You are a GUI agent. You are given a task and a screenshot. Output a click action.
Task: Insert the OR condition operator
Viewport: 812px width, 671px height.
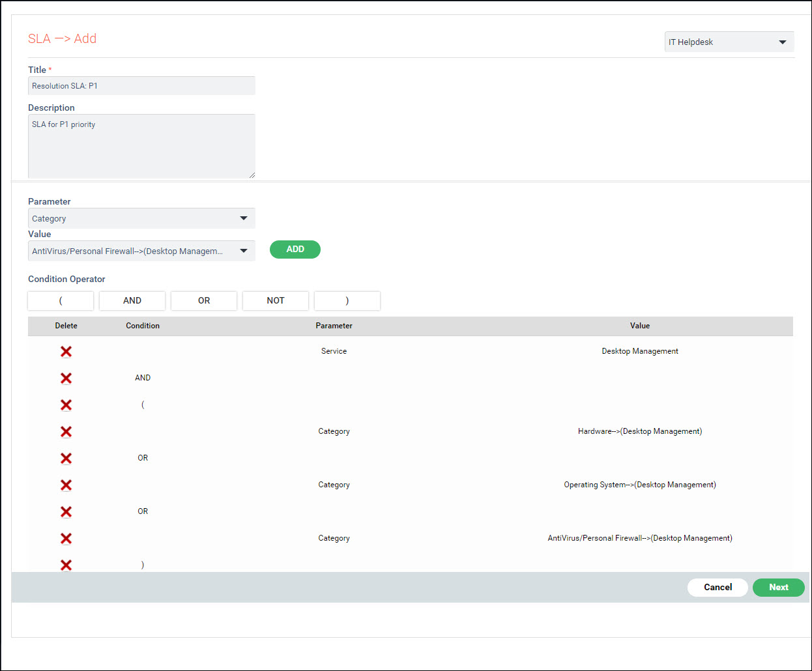204,300
